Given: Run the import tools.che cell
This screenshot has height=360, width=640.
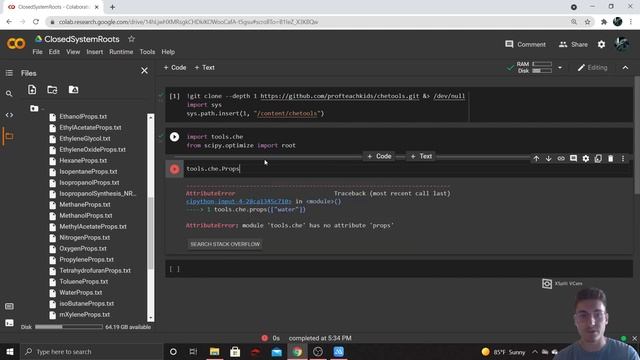Looking at the screenshot, I should (174, 137).
